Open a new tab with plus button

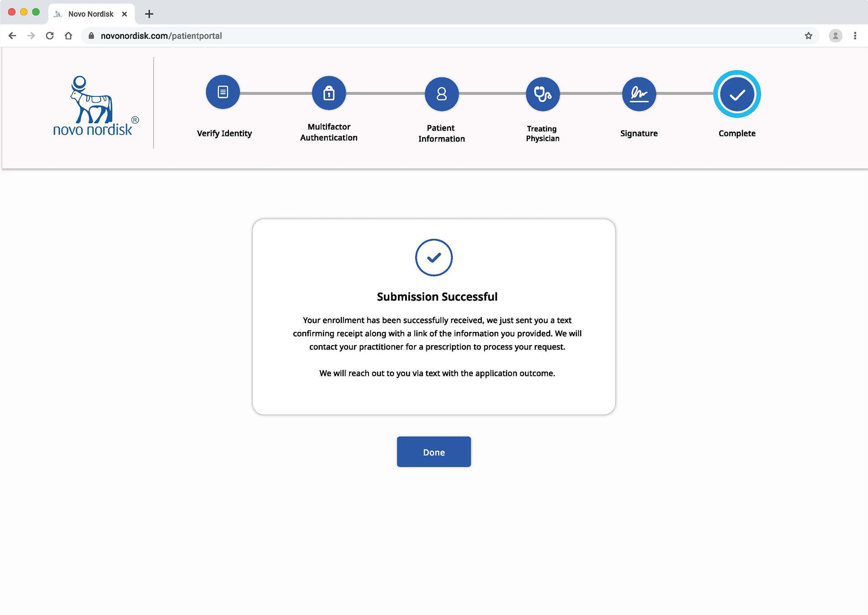(x=149, y=14)
